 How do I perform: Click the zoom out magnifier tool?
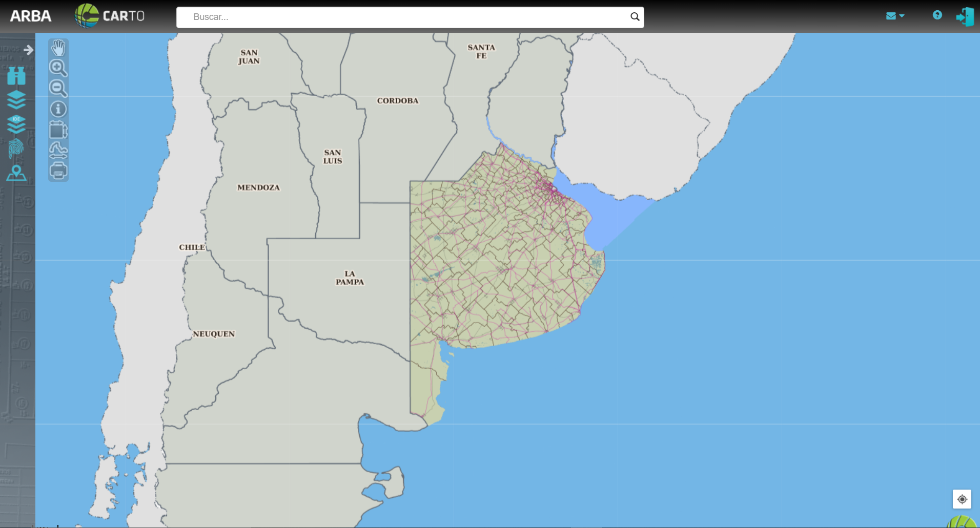pos(58,89)
